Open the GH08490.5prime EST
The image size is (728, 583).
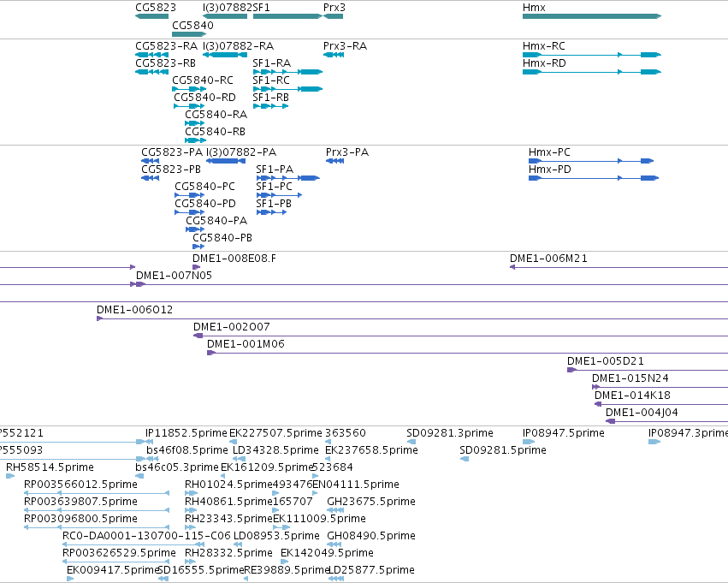[x=334, y=545]
